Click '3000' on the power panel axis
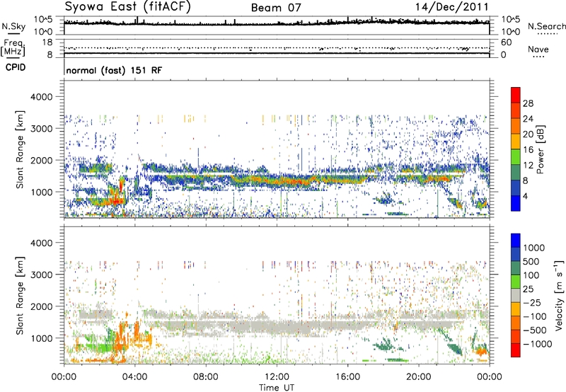Image resolution: width=566 pixels, height=392 pixels. point(41,129)
